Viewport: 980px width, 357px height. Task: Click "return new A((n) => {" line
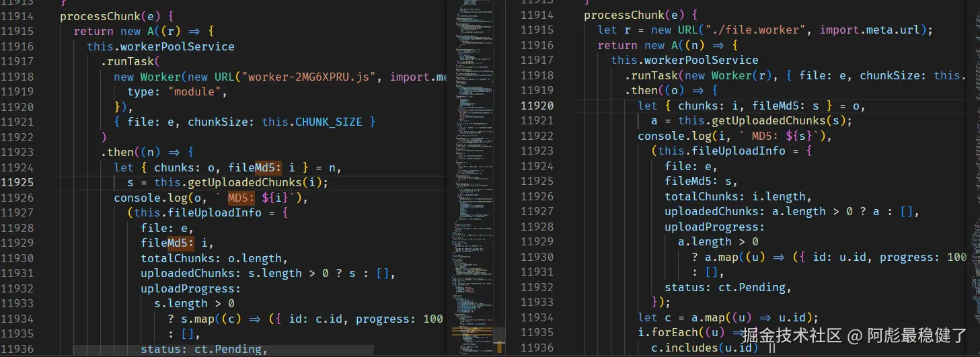tap(668, 45)
